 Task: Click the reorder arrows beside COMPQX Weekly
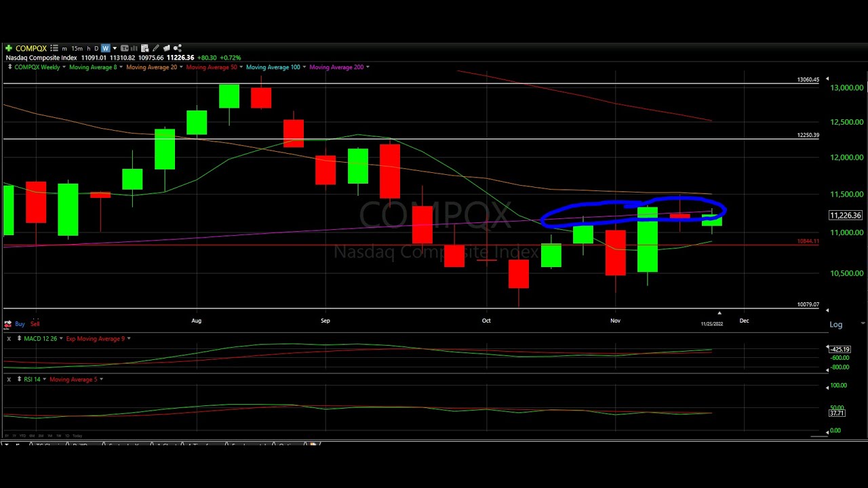(9, 67)
